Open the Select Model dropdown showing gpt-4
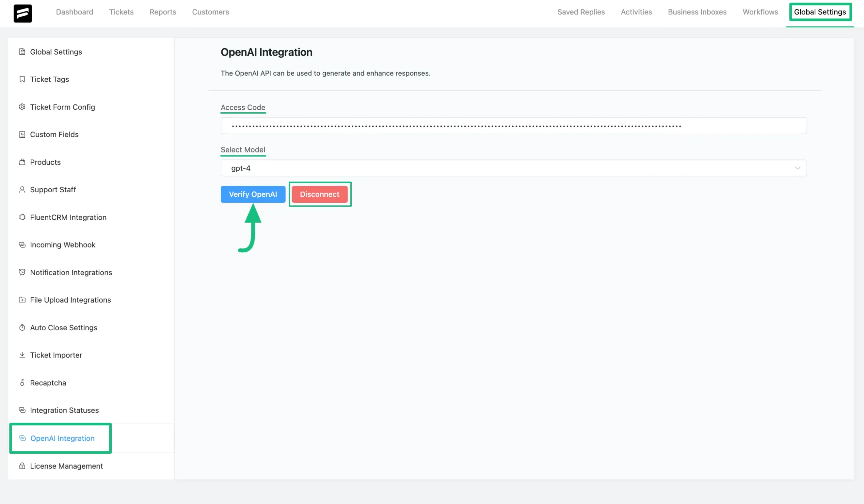 click(x=514, y=168)
